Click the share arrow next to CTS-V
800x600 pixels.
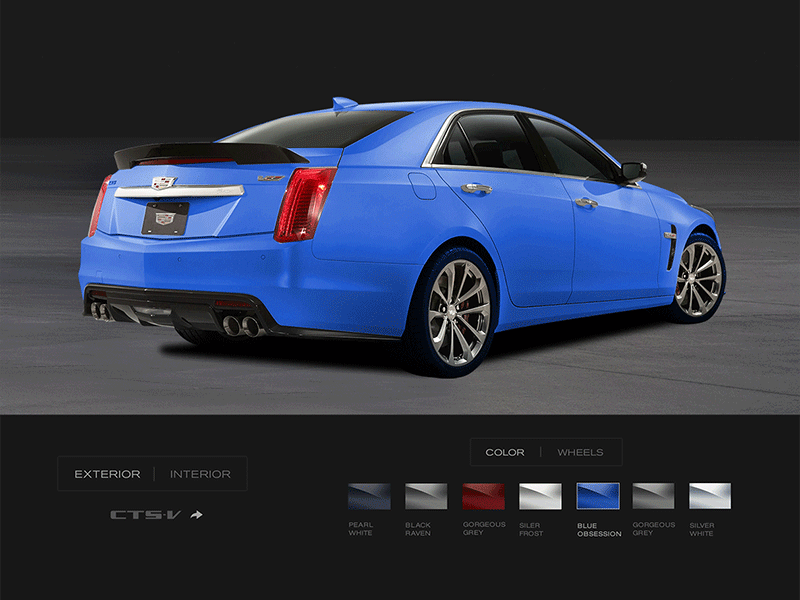[x=197, y=515]
